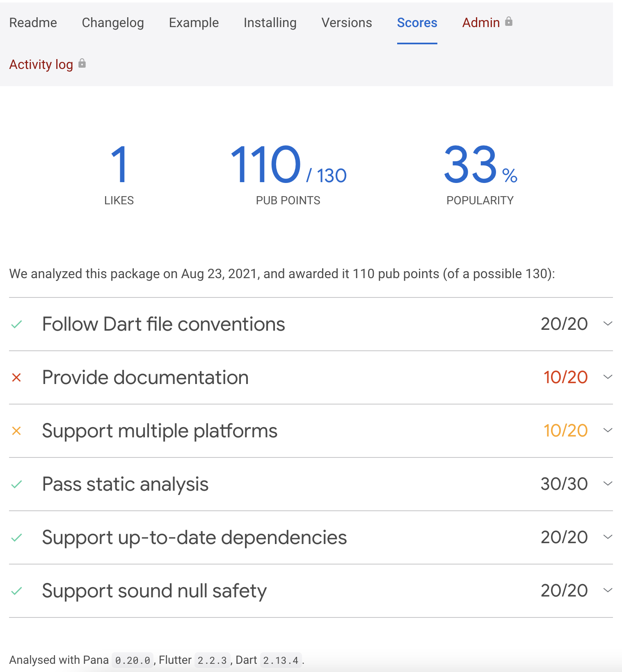Click the 110 pub points score
Viewport: 622px width, 672px height.
coord(266,165)
